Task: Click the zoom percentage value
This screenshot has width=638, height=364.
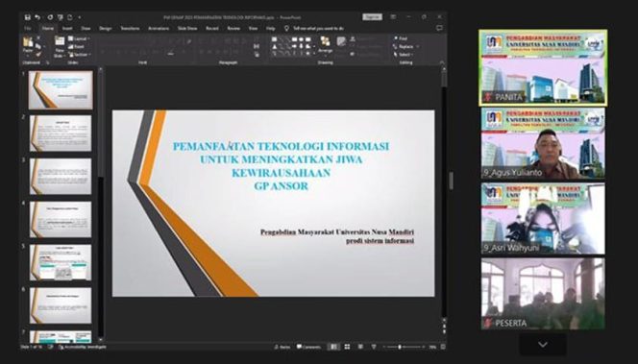Action: click(432, 347)
